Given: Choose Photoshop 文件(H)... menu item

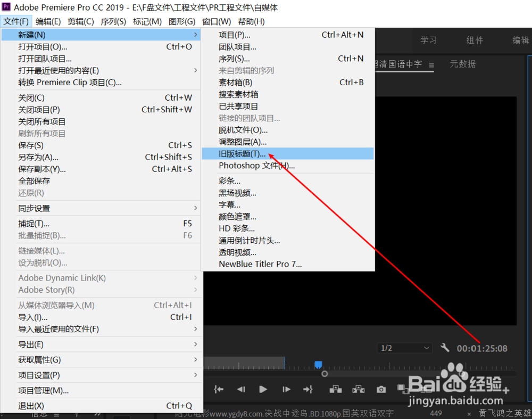Looking at the screenshot, I should [x=288, y=166].
